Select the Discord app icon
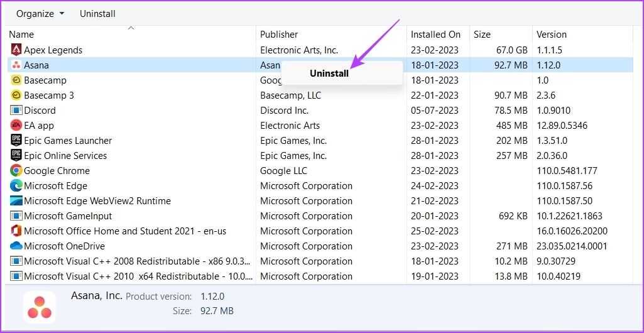 [x=16, y=111]
